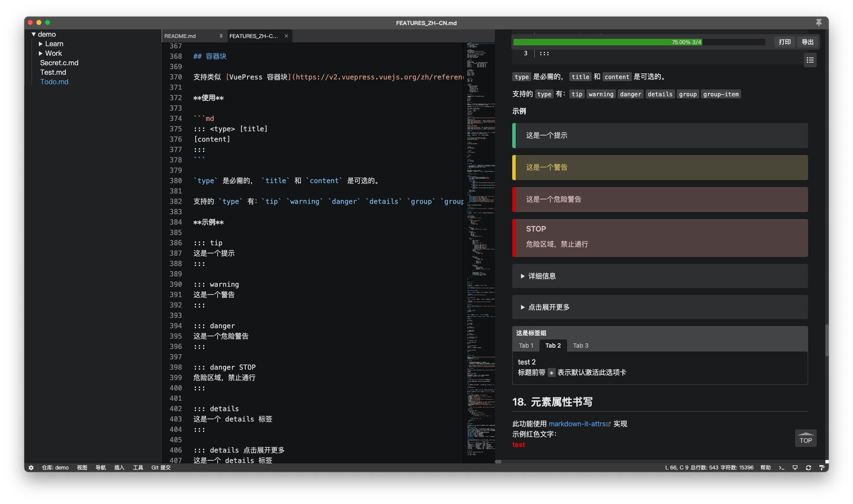This screenshot has height=504, width=853.
Task: Click the code minimap in editor
Action: (x=480, y=253)
